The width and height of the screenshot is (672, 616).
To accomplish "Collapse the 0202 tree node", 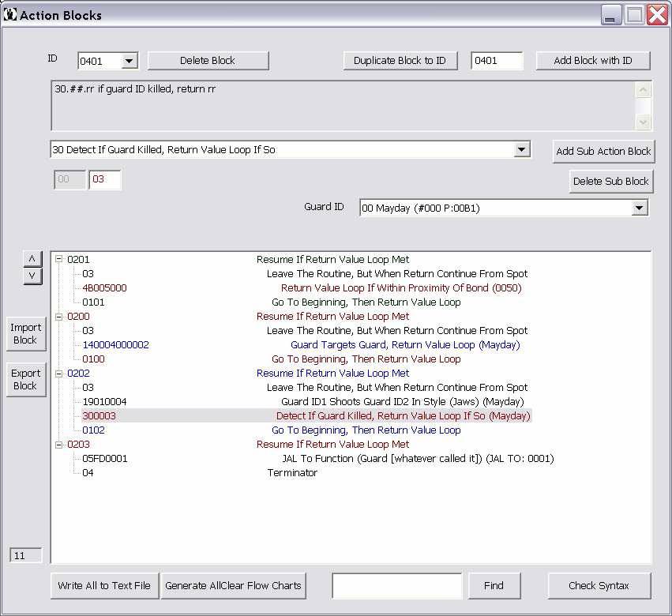I will click(59, 374).
